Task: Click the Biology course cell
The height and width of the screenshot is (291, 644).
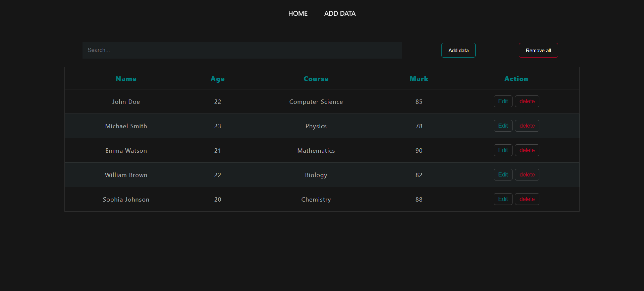Action: click(x=316, y=175)
